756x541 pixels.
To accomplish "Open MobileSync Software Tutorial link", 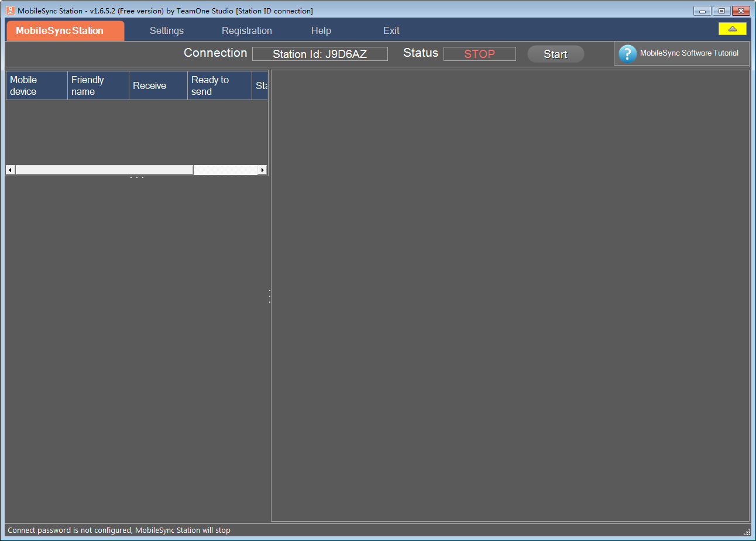I will pos(689,53).
